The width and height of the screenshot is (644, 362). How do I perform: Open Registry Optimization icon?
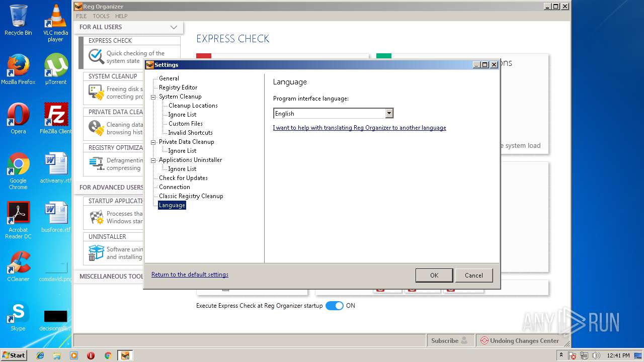pyautogui.click(x=96, y=164)
